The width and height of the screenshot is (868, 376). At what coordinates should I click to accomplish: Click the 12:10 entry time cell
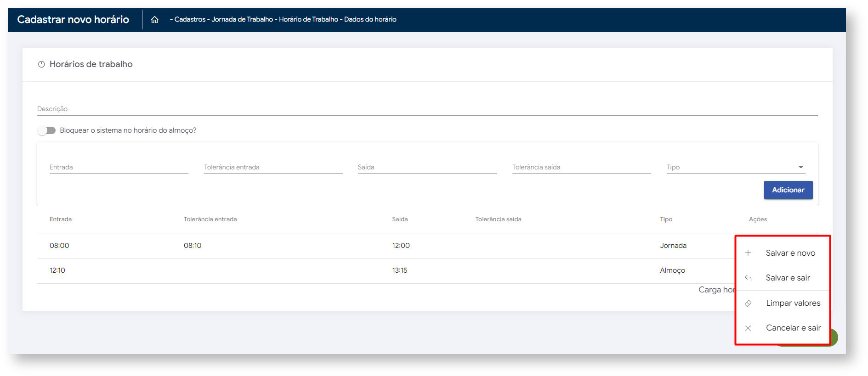pyautogui.click(x=57, y=270)
